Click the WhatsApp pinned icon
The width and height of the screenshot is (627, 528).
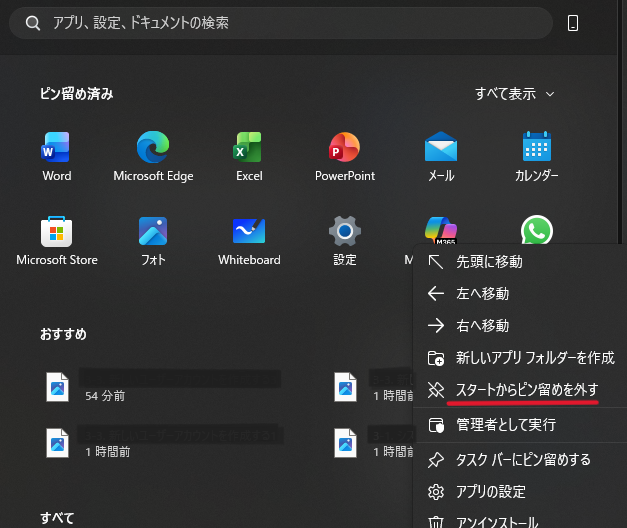[537, 230]
